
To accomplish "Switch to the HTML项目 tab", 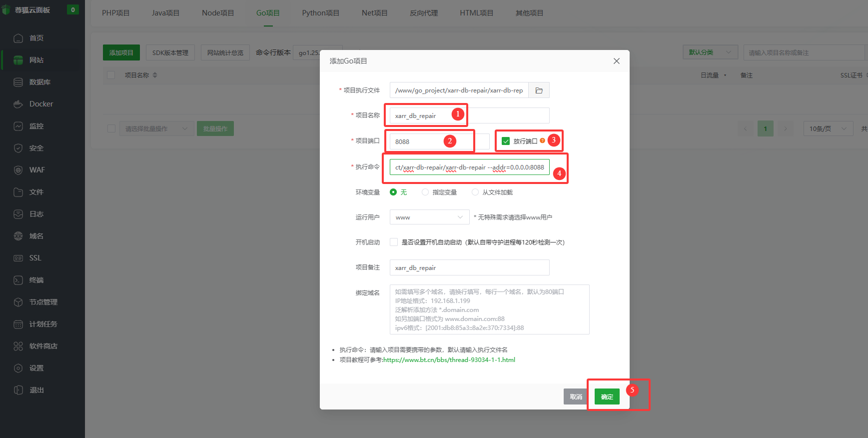I will coord(477,13).
